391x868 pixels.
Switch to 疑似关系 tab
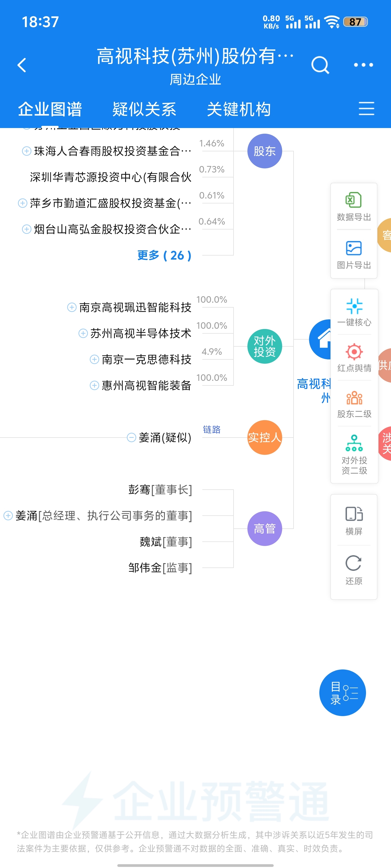point(144,109)
